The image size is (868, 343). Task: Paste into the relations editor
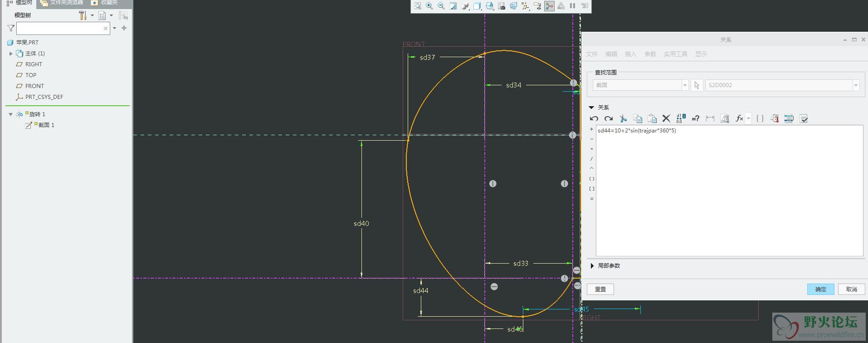click(652, 118)
